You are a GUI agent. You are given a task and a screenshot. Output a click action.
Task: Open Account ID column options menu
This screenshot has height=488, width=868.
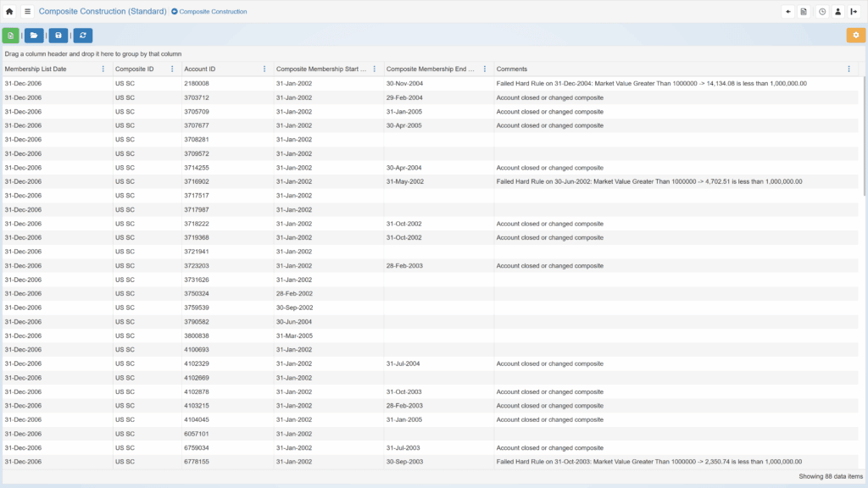pos(264,69)
